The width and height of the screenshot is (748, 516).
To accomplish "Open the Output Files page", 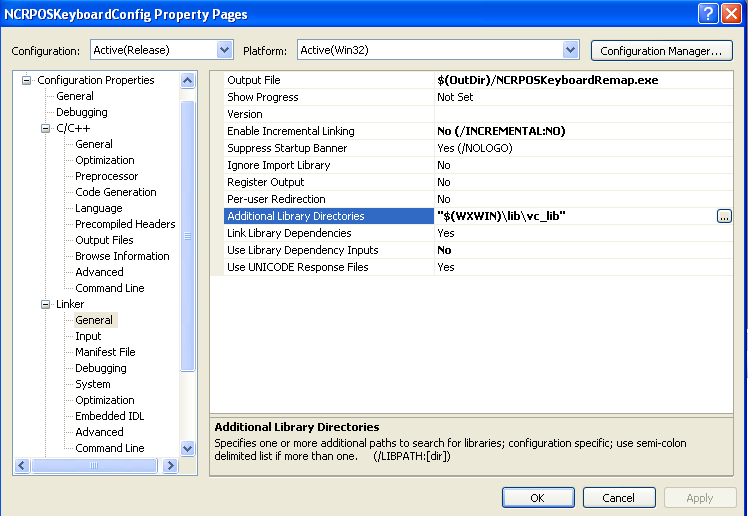I will [104, 240].
